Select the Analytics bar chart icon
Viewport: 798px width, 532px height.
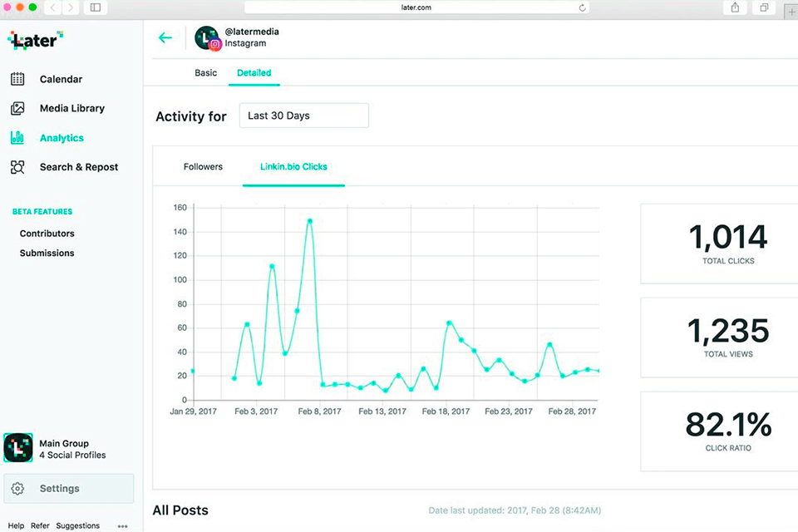17,138
